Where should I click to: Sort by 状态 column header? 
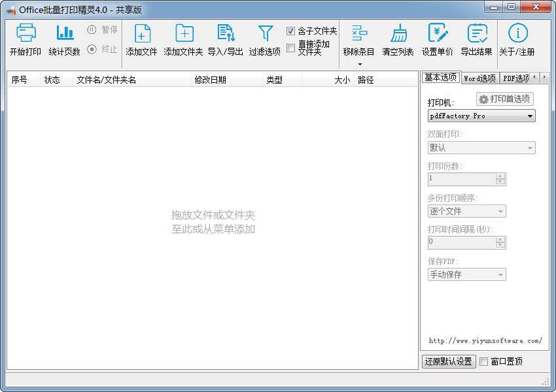pyautogui.click(x=56, y=80)
